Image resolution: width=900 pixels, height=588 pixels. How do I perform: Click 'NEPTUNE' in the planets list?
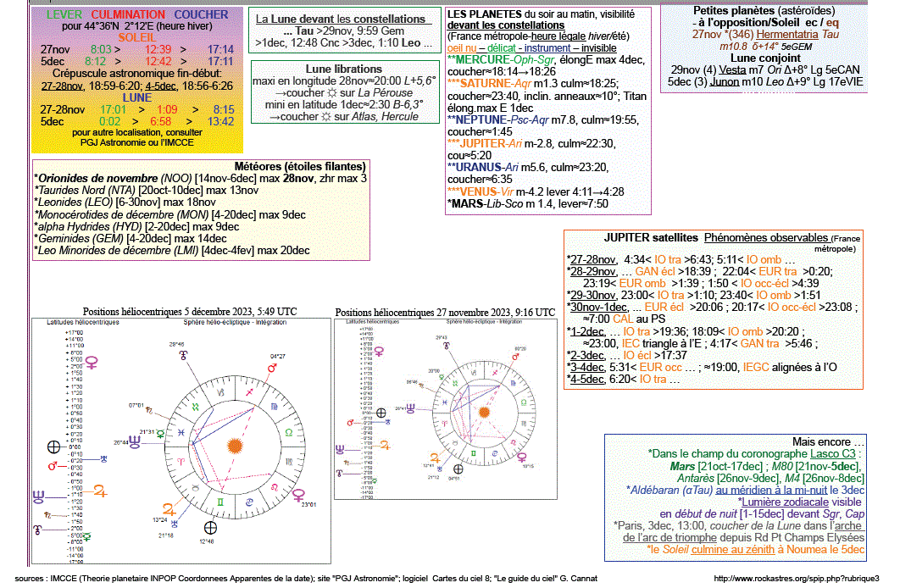tap(483, 120)
